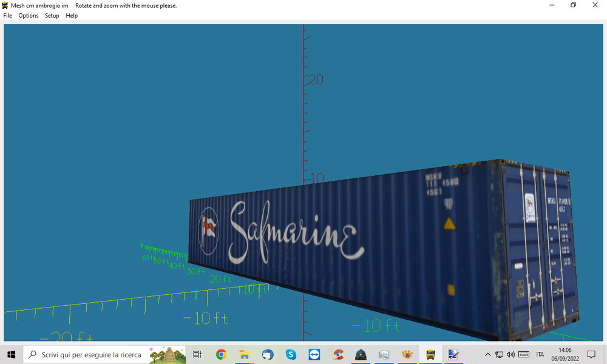
Task: Open the notification center icon
Action: [591, 354]
